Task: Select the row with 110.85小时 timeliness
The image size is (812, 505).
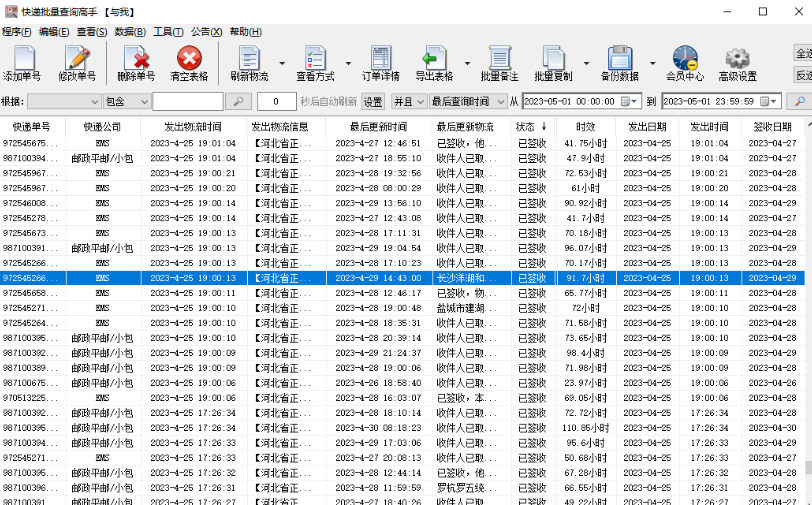Action: click(402, 428)
